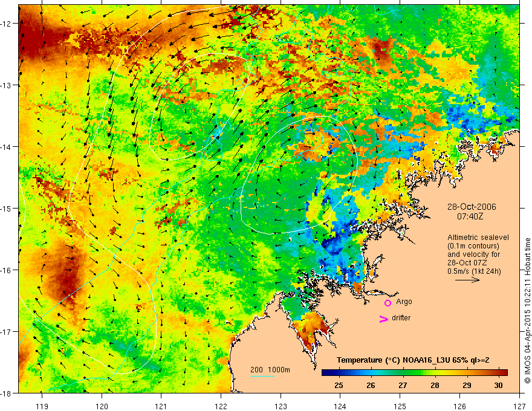Click the 'drifter' legend label

pos(401,318)
